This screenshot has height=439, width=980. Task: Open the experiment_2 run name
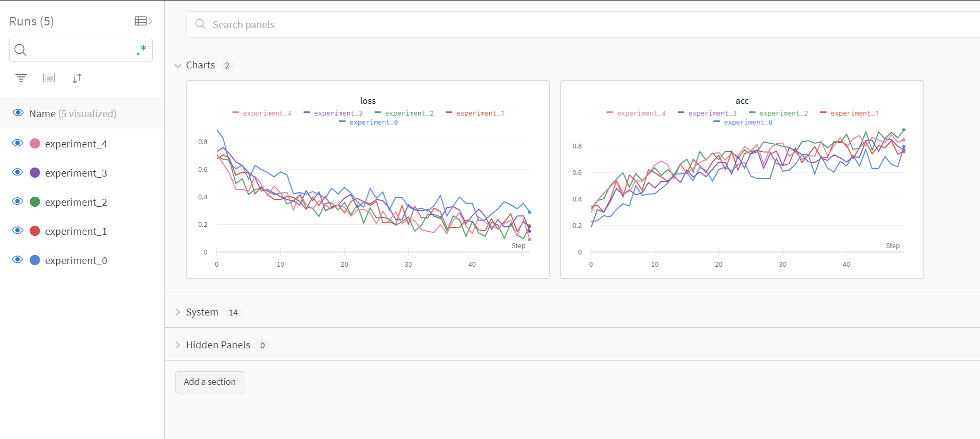coord(76,202)
